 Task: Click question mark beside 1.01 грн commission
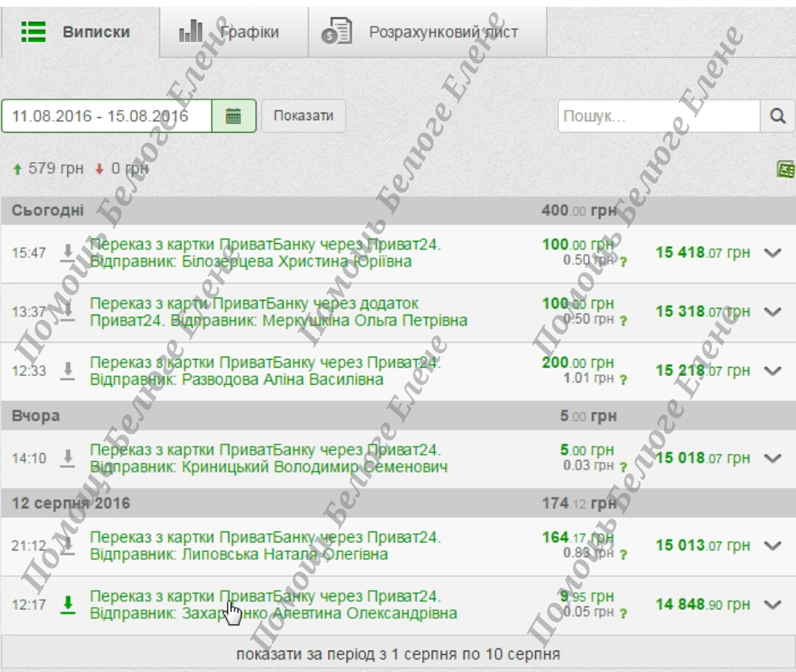(x=624, y=379)
